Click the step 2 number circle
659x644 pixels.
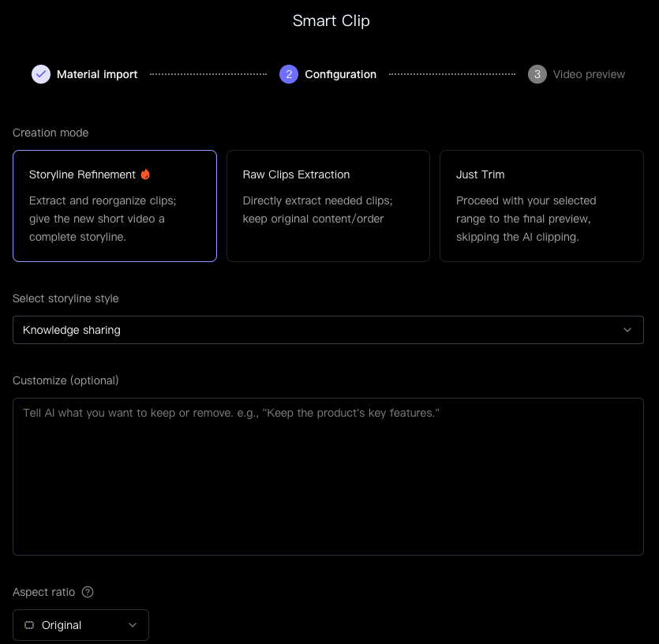pyautogui.click(x=289, y=74)
